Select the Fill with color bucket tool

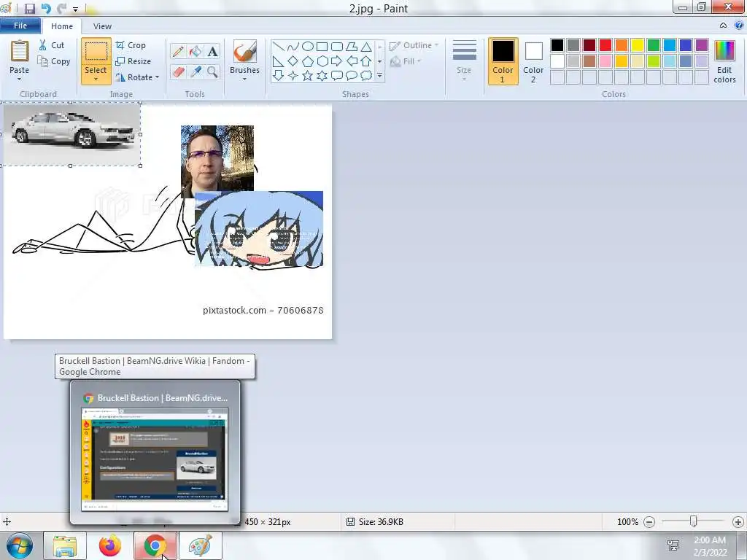pos(196,52)
